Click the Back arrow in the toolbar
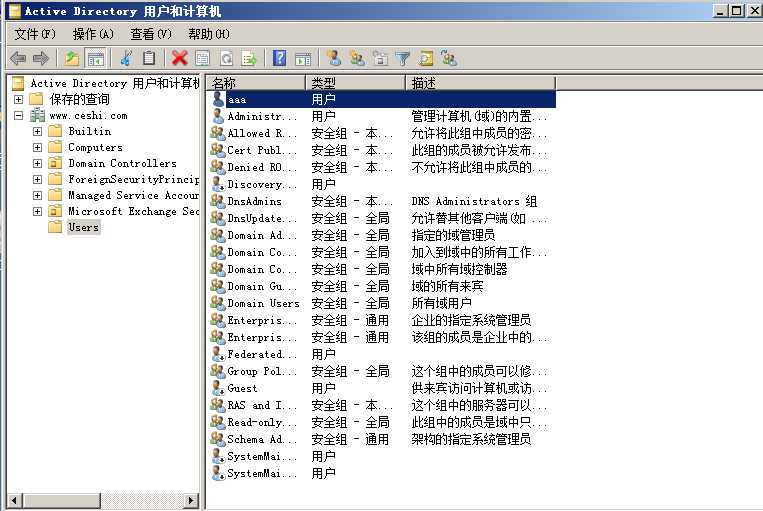Image resolution: width=763 pixels, height=511 pixels. (x=18, y=59)
